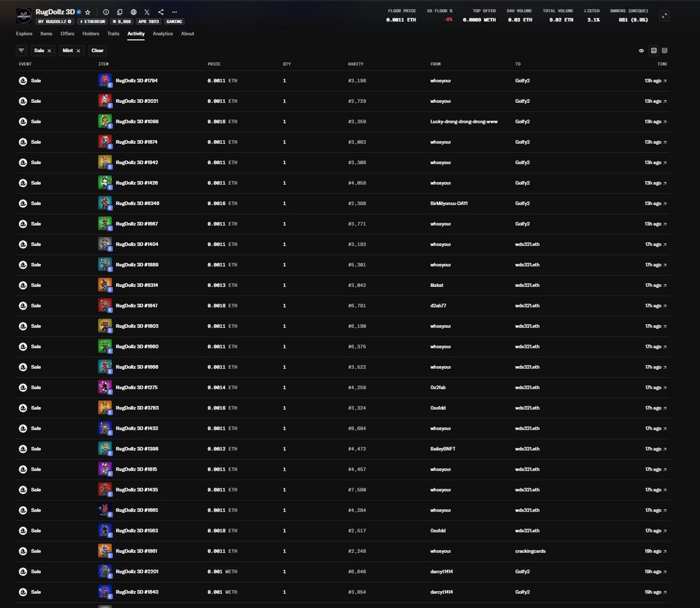Copy the contract address with the copy icon
The image size is (700, 608).
coord(120,12)
